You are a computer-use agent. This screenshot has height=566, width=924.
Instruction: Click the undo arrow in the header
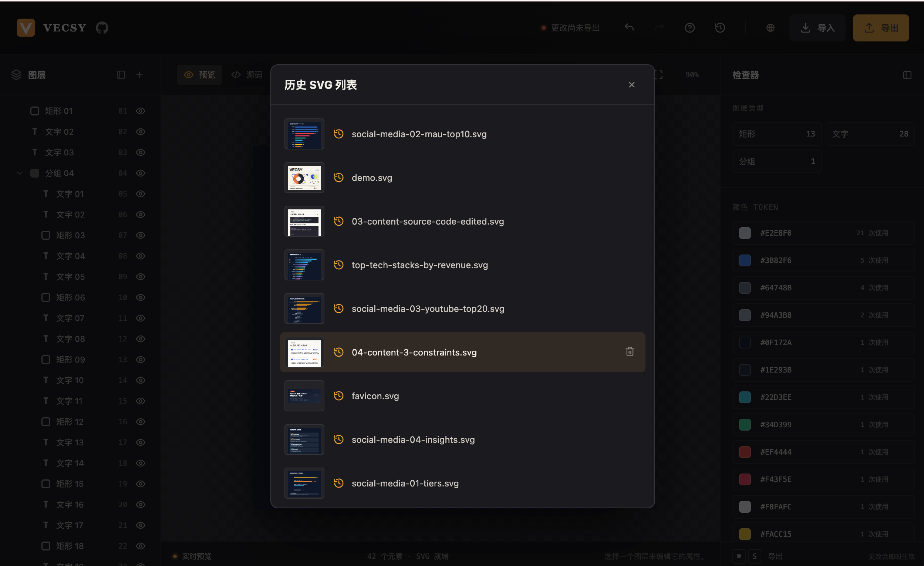pos(629,28)
